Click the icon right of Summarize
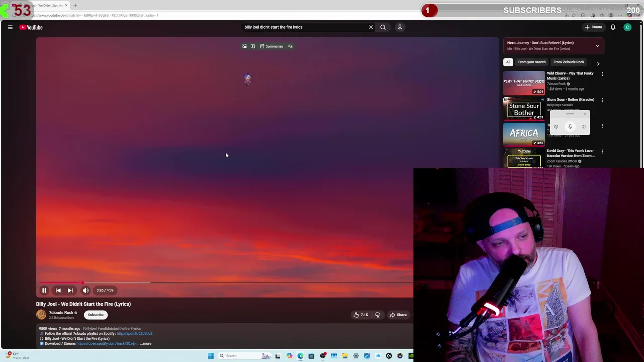The width and height of the screenshot is (644, 362). [290, 46]
